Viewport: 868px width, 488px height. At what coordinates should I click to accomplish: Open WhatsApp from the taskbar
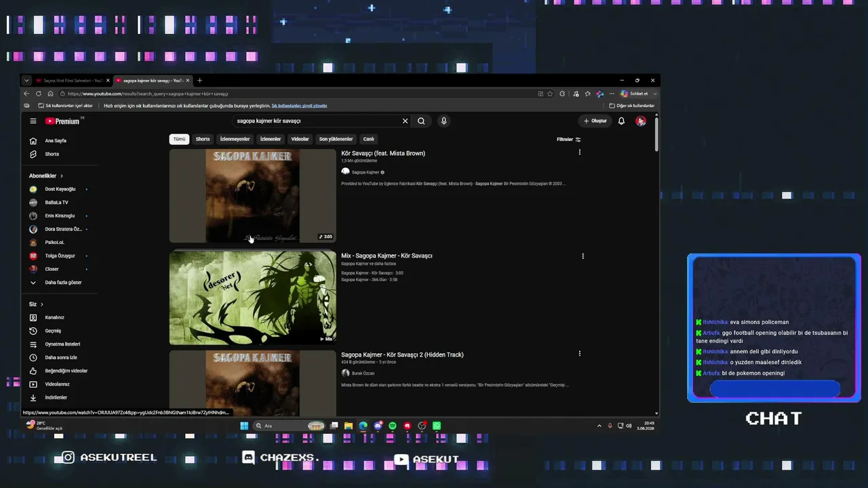437,426
